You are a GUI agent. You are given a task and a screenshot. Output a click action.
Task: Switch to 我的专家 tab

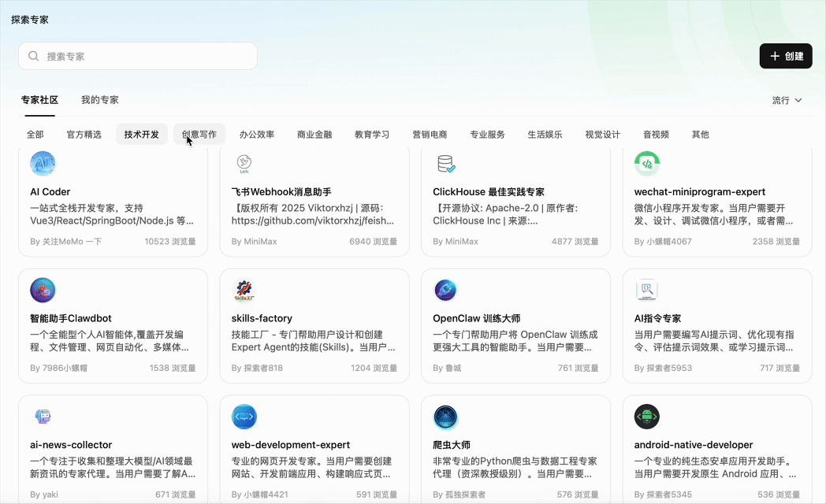[x=100, y=100]
